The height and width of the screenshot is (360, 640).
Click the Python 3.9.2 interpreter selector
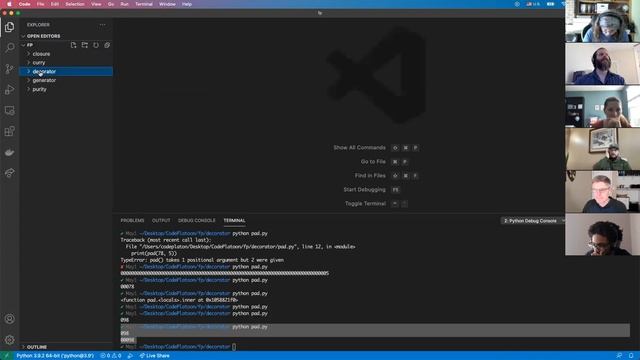55,356
